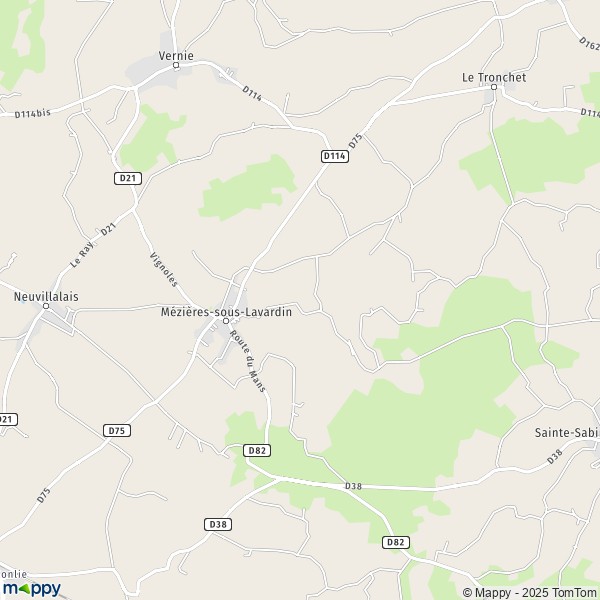
Task: Click the D75 road shield
Action: [117, 431]
